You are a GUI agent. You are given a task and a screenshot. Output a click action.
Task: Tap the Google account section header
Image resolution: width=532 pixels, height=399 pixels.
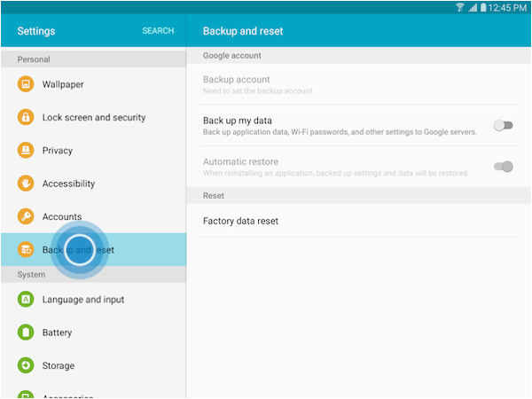(358, 56)
